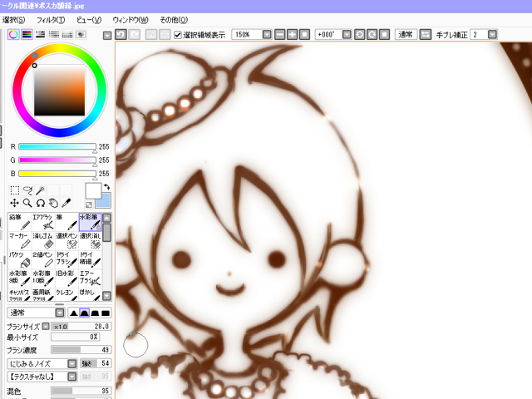The width and height of the screenshot is (532, 399).
Task: Select the ドライ精細 fine dry brush tool
Action: [x=91, y=259]
